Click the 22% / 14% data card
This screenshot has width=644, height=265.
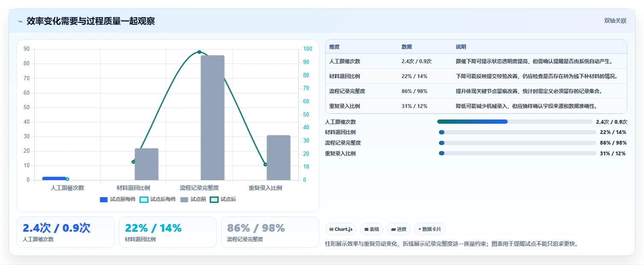pyautogui.click(x=168, y=232)
